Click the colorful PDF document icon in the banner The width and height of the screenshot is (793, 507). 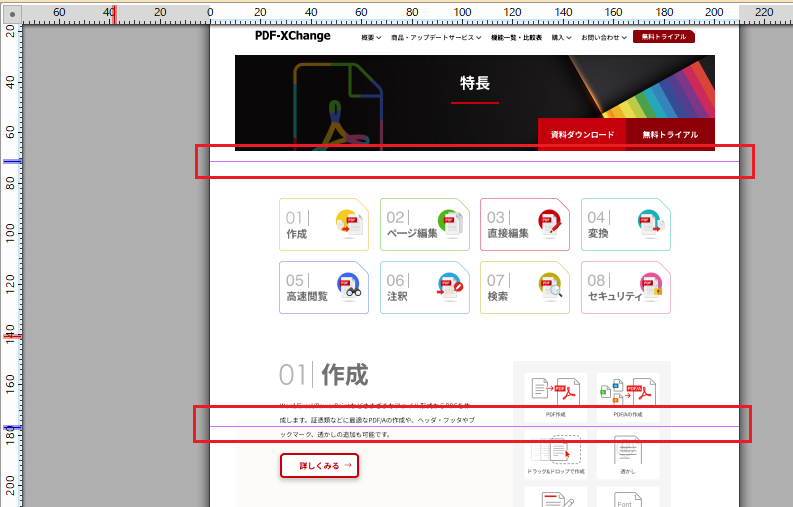point(337,107)
